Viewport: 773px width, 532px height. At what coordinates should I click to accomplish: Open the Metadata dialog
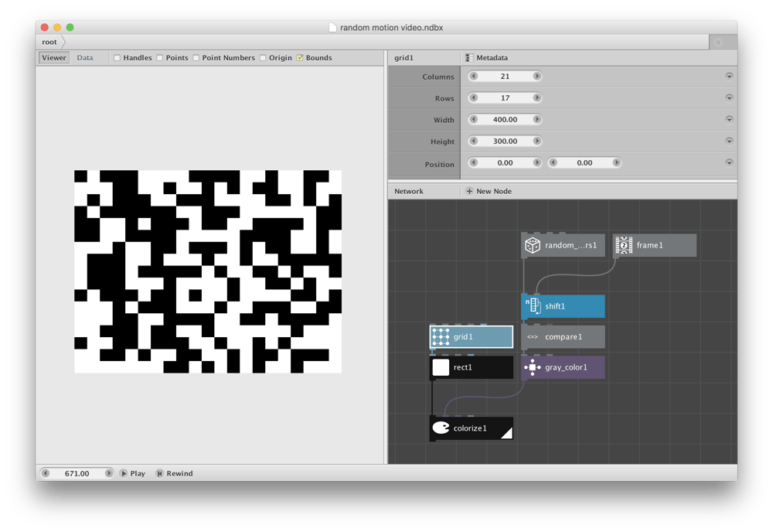coord(486,58)
